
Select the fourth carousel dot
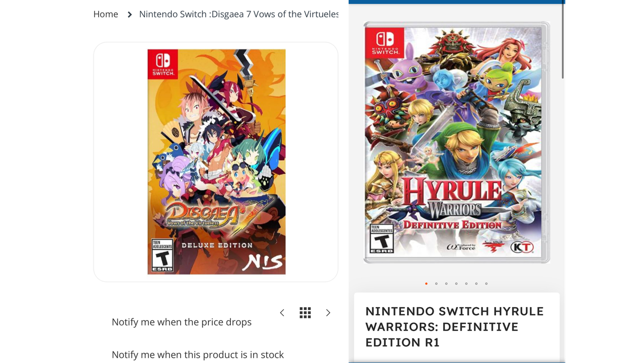456,283
